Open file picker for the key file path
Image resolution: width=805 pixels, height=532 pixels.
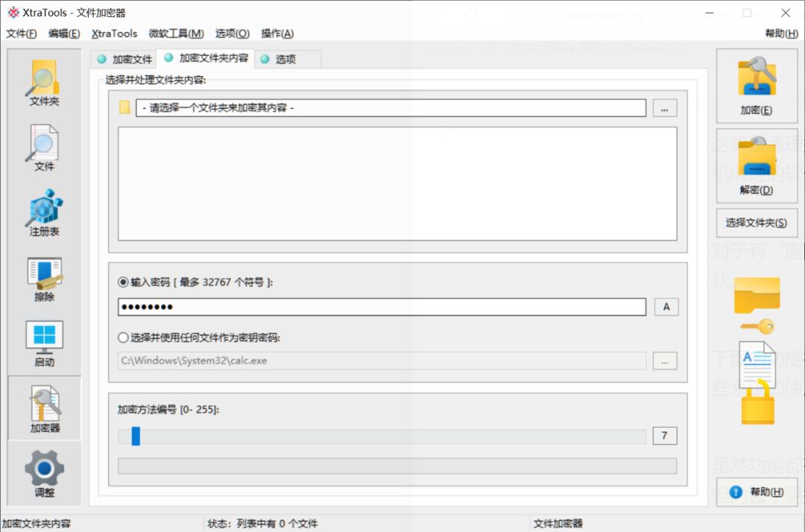tap(664, 361)
